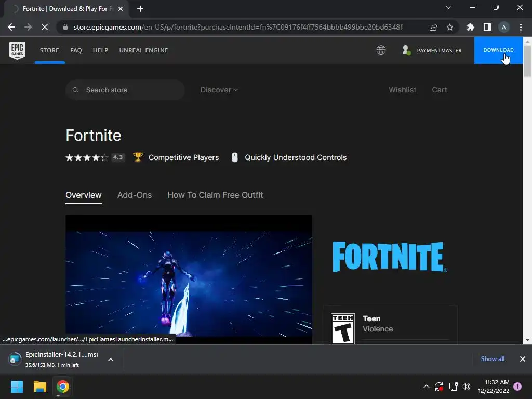Viewport: 532px width, 399px height.
Task: Switch to the Add-Ons tab
Action: [x=135, y=195]
